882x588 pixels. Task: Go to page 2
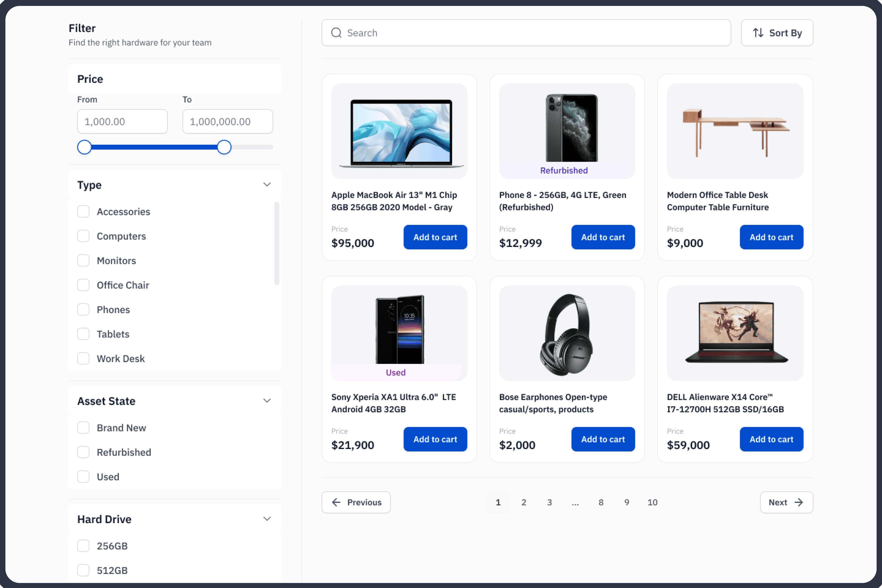523,502
